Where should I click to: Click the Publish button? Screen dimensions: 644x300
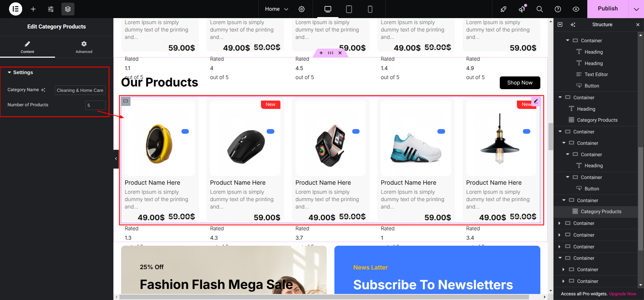(608, 9)
